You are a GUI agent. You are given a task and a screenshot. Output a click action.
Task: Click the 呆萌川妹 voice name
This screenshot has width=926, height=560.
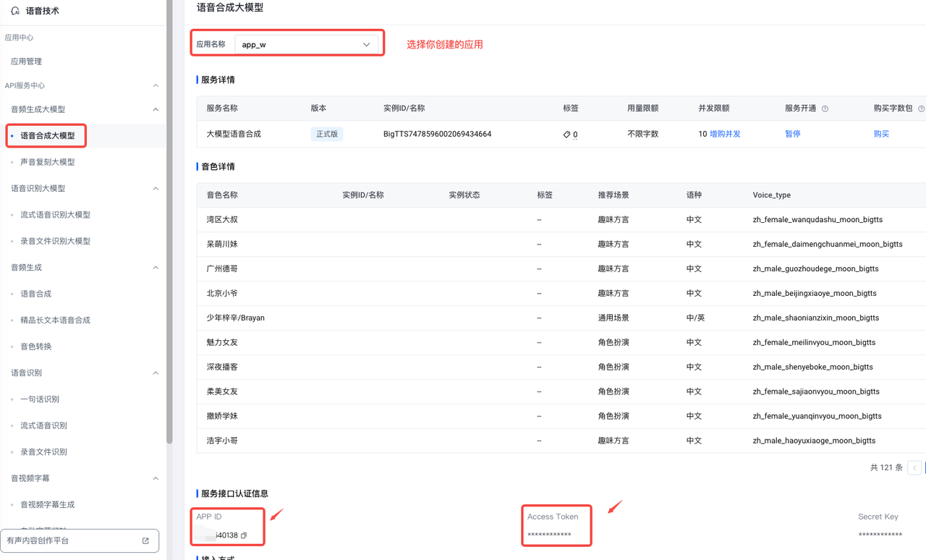(x=222, y=244)
